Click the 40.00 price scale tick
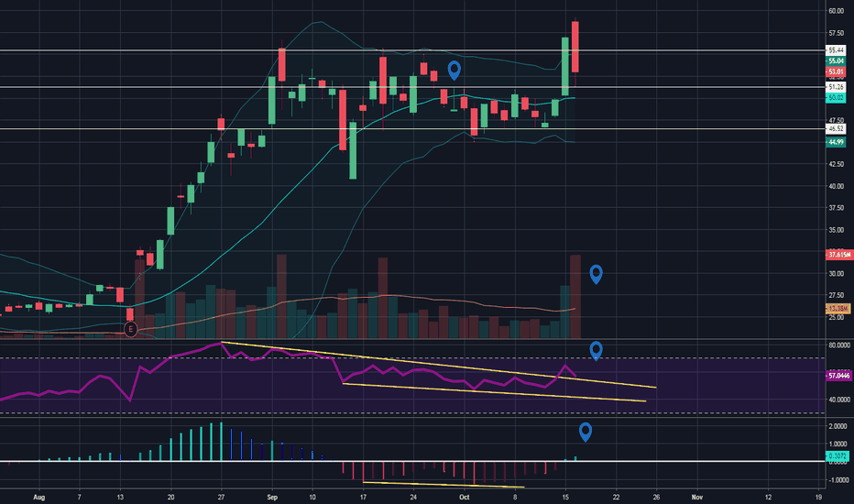Screen dimensions: 854x504 click(x=836, y=186)
